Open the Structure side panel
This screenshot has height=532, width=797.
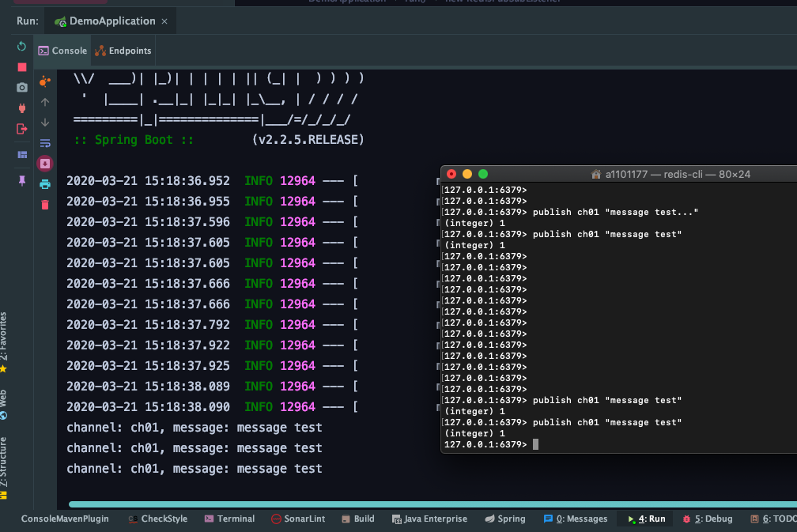3,468
